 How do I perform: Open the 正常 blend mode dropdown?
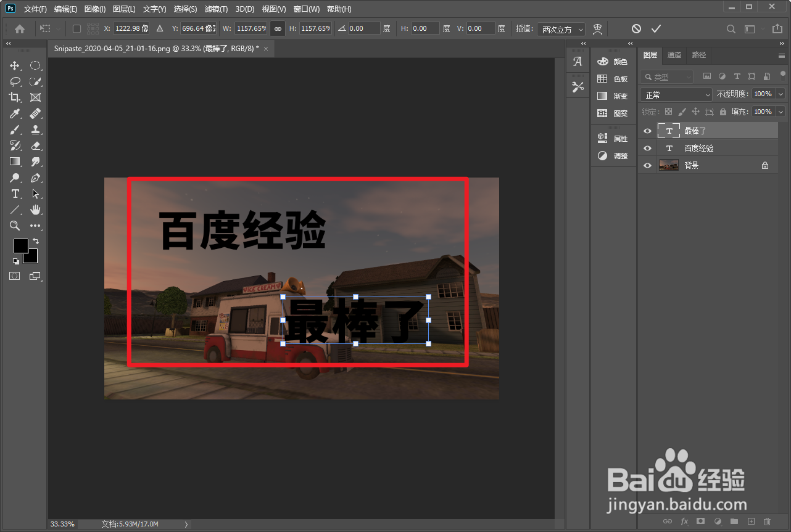[x=676, y=95]
